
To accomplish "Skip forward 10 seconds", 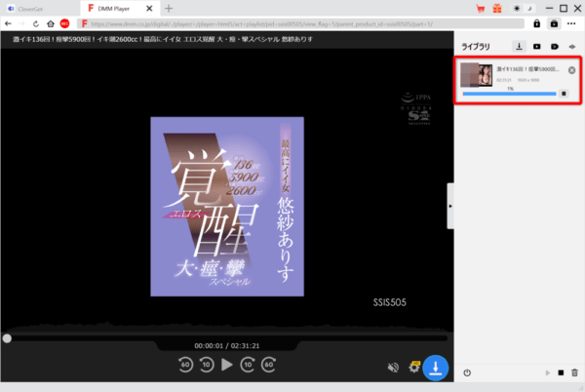I will click(x=248, y=365).
